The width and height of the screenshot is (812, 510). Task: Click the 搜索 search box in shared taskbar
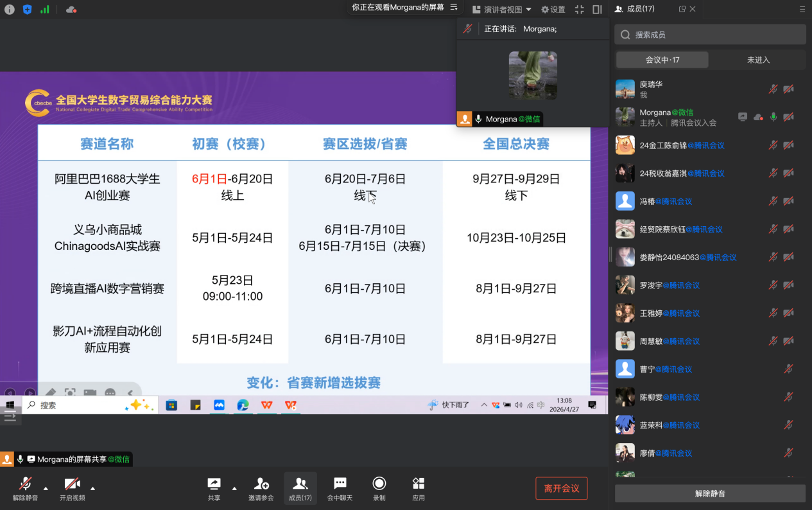[89, 405]
